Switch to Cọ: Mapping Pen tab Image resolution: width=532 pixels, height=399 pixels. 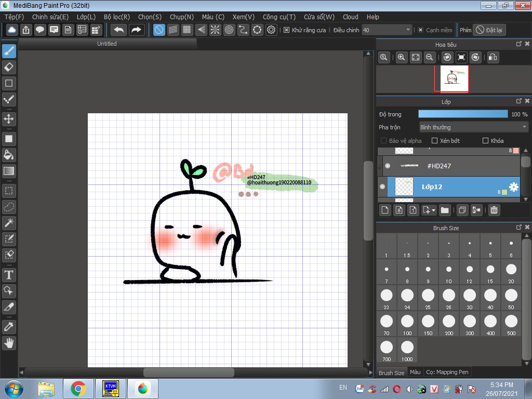(x=447, y=372)
